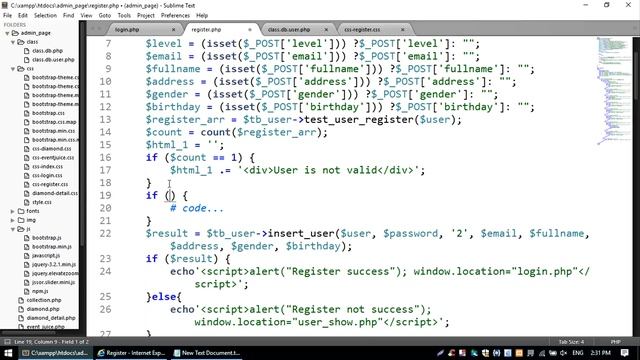The image size is (640, 360).
Task: Close the css-register.css tab
Action: 402,30
